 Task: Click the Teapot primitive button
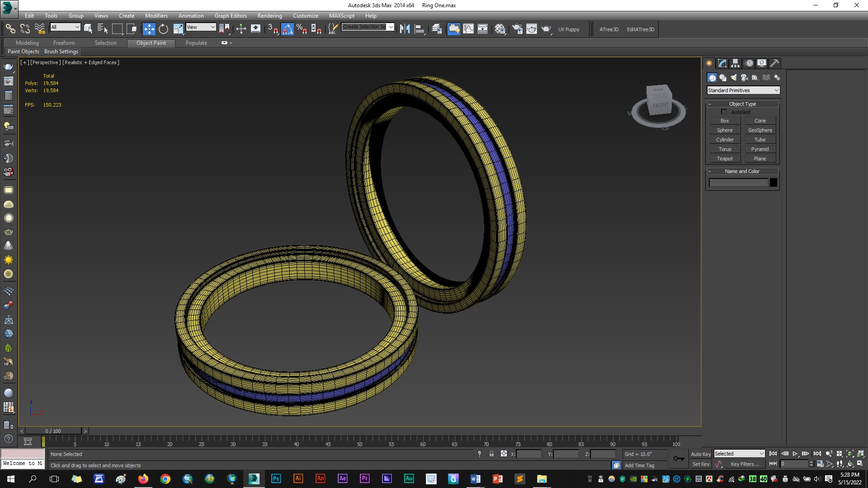coord(724,159)
